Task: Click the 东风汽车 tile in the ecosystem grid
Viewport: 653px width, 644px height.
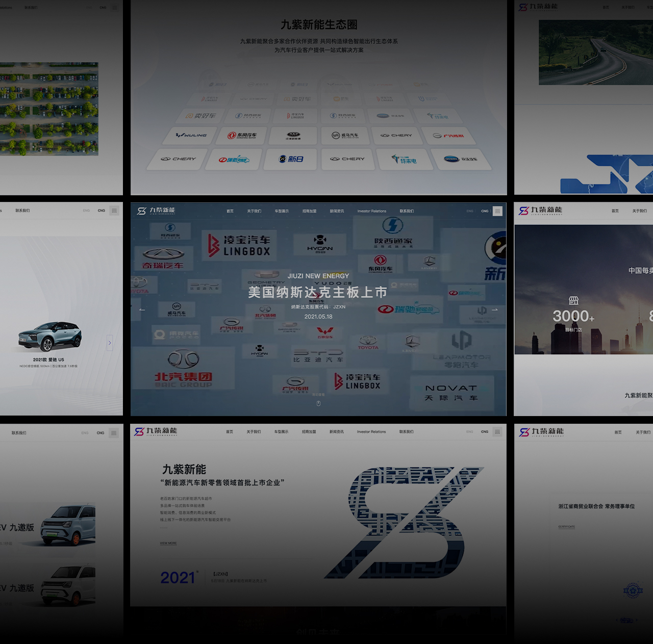Action: (242, 136)
